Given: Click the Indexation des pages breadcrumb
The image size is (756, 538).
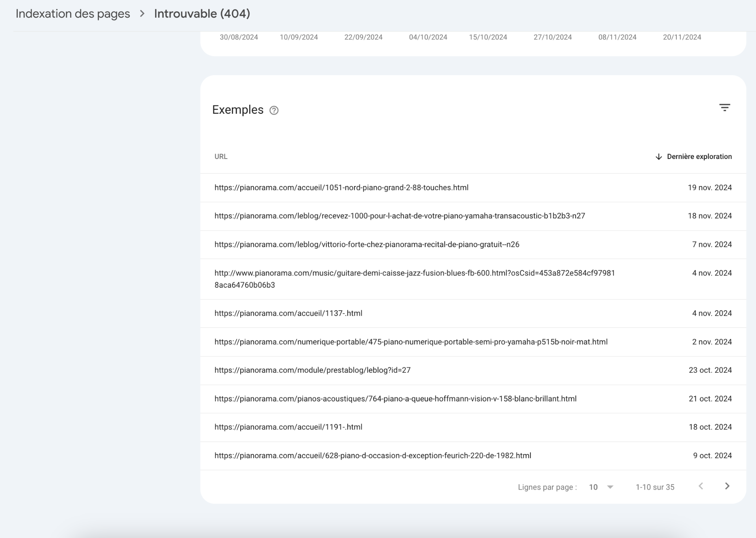Looking at the screenshot, I should [x=73, y=14].
